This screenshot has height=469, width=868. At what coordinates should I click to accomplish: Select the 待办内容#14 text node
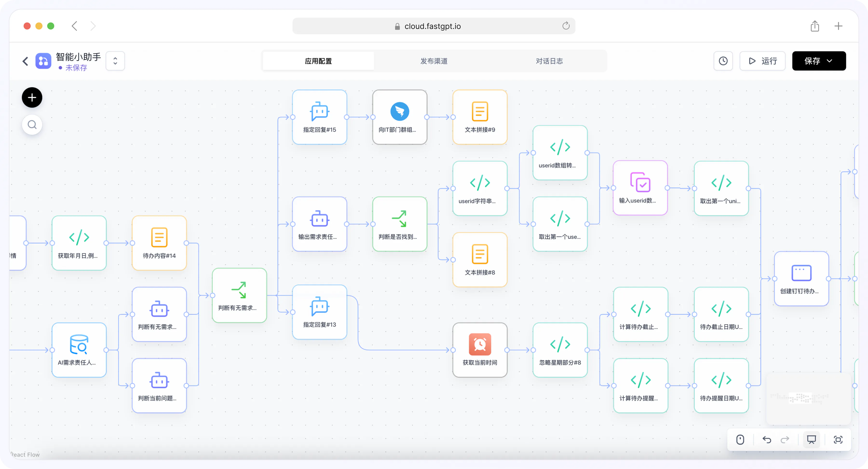159,243
